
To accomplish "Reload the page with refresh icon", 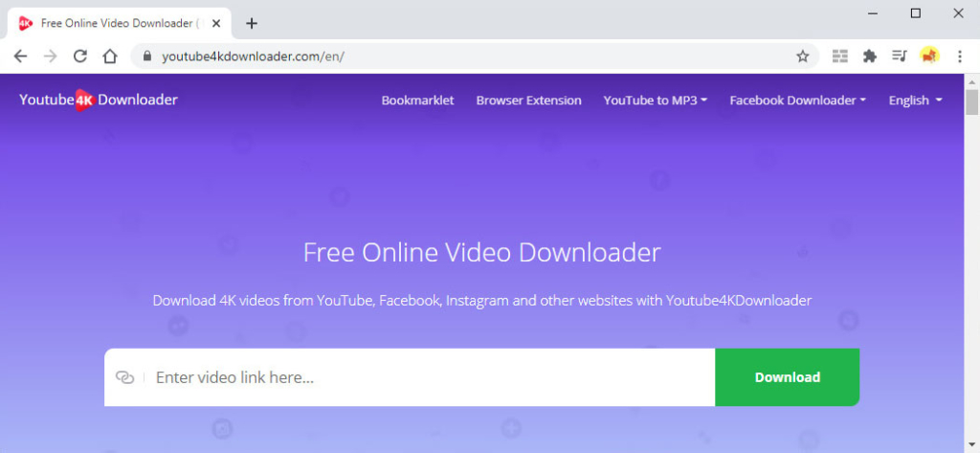I will pyautogui.click(x=80, y=57).
